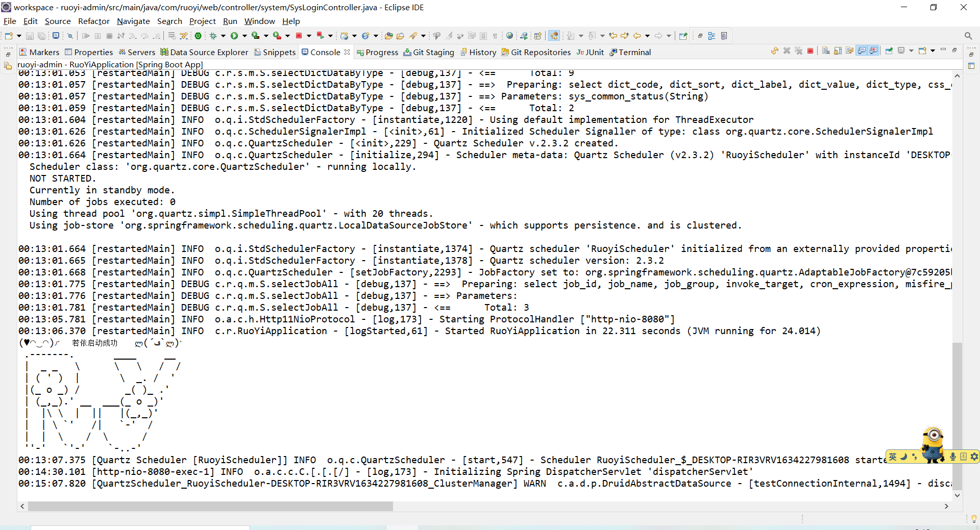The width and height of the screenshot is (980, 530).
Task: Click the Next Annotation arrow icon
Action: 571,36
